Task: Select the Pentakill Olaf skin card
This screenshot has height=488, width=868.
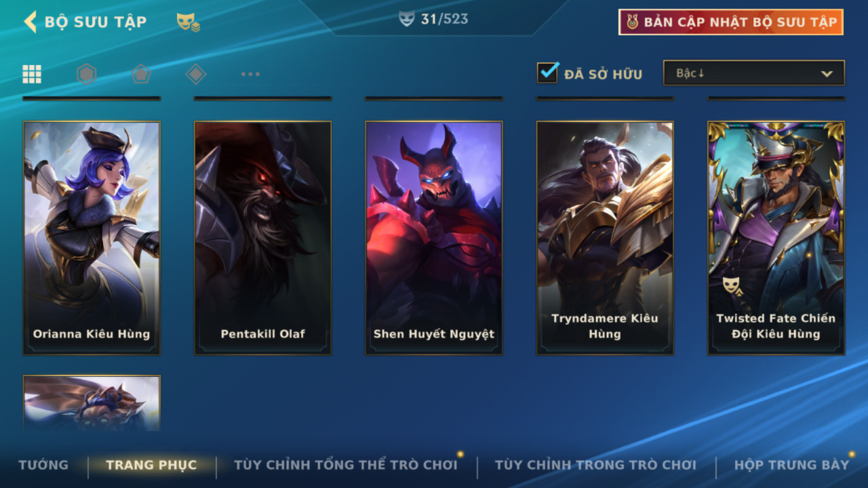Action: coord(263,238)
